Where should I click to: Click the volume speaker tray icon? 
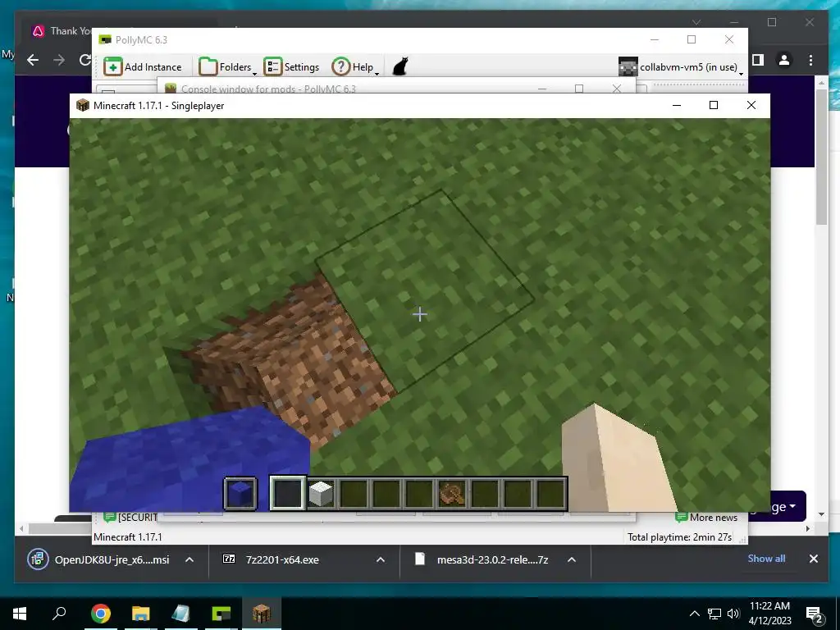click(x=733, y=614)
